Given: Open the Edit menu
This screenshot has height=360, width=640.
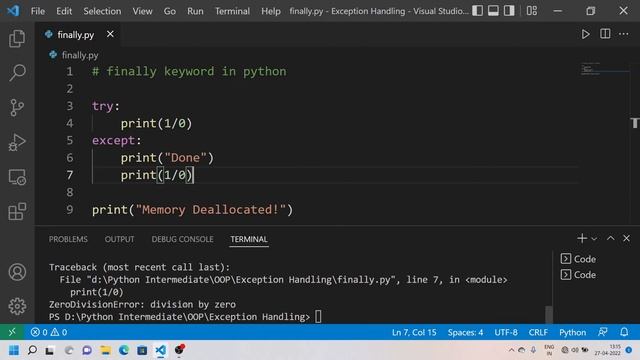Looking at the screenshot, I should click(x=64, y=11).
